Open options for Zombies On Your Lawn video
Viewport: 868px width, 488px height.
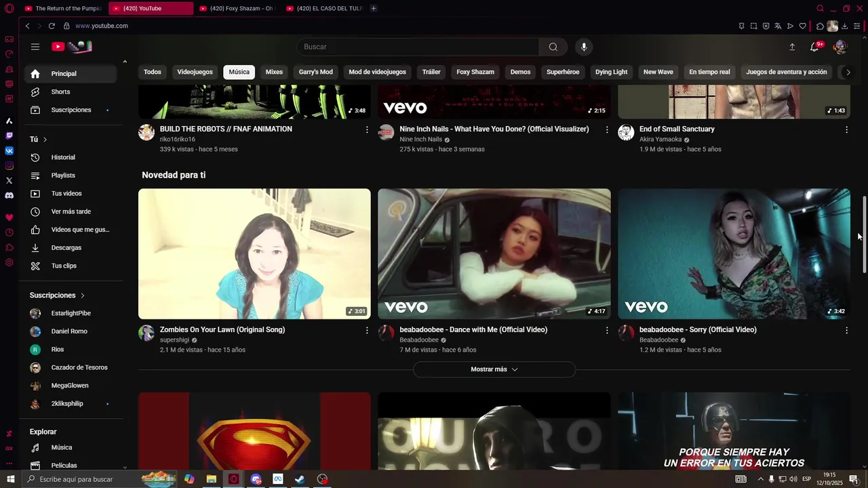click(367, 330)
